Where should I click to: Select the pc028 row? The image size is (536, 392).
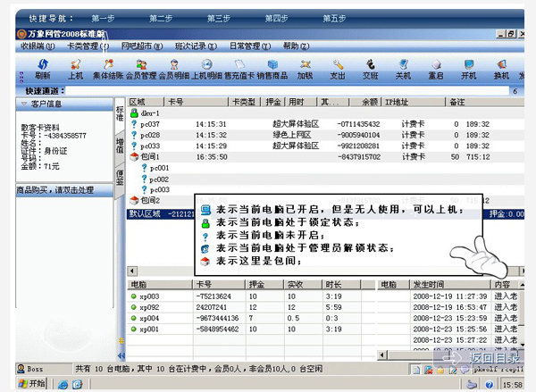click(x=326, y=135)
